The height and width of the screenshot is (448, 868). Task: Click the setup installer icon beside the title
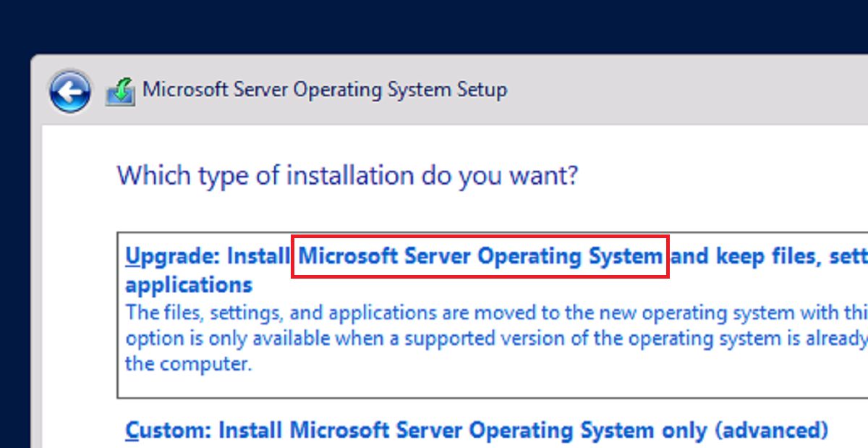point(120,92)
